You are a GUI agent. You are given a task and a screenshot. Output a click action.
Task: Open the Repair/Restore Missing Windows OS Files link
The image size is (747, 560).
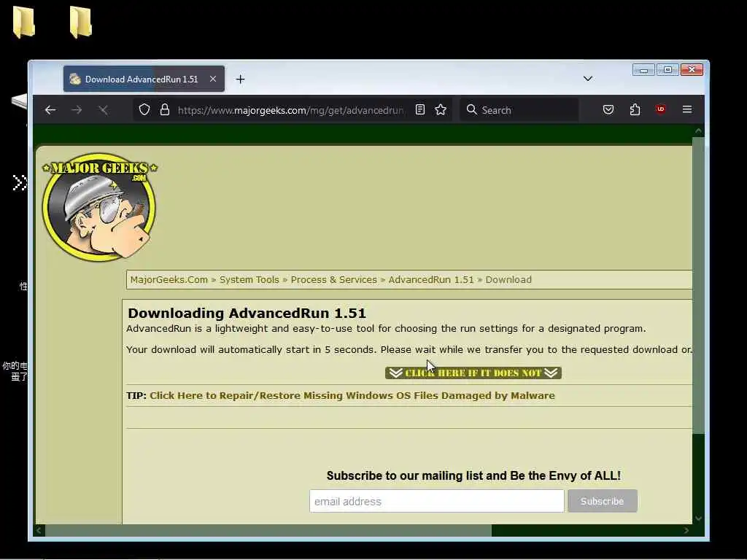[x=352, y=396]
